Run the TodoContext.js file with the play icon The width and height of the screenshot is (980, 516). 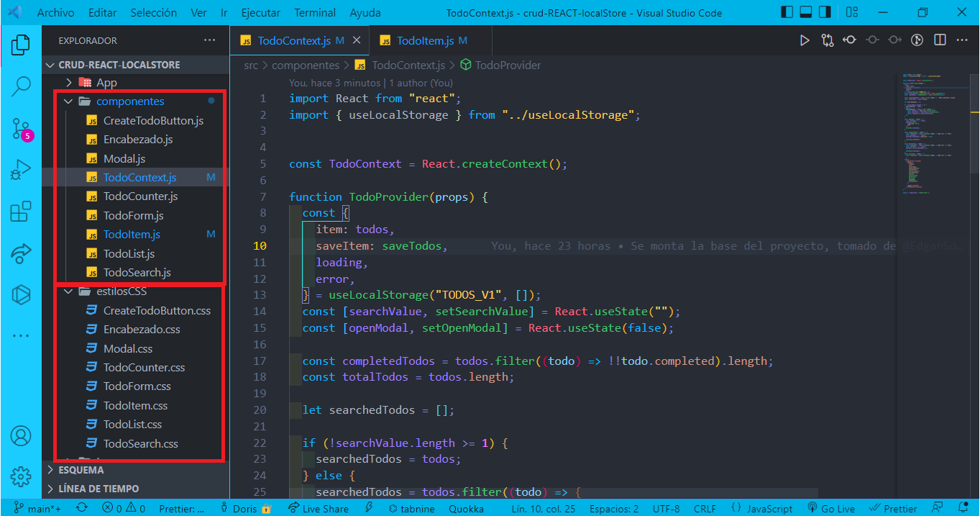click(805, 40)
